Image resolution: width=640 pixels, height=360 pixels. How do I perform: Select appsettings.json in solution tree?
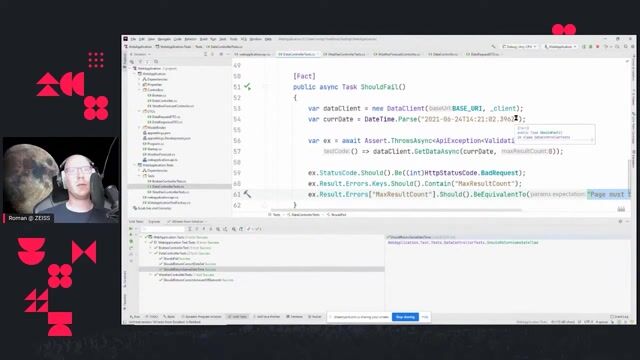tap(157, 133)
